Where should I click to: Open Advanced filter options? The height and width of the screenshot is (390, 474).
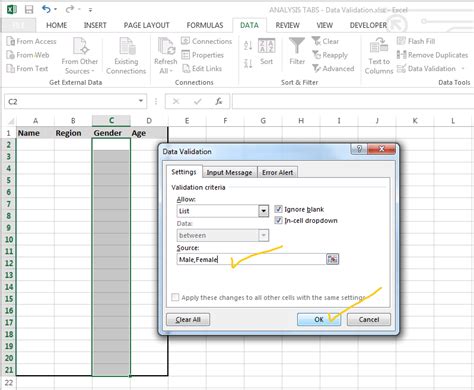click(x=333, y=69)
